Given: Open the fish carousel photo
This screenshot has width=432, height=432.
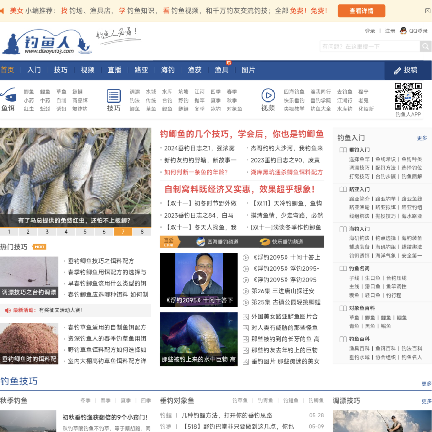Looking at the screenshot, I should pyautogui.click(x=75, y=177).
